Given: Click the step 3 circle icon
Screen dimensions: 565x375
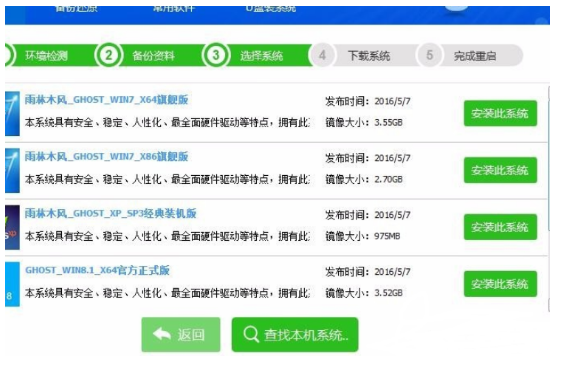Looking at the screenshot, I should pos(216,55).
